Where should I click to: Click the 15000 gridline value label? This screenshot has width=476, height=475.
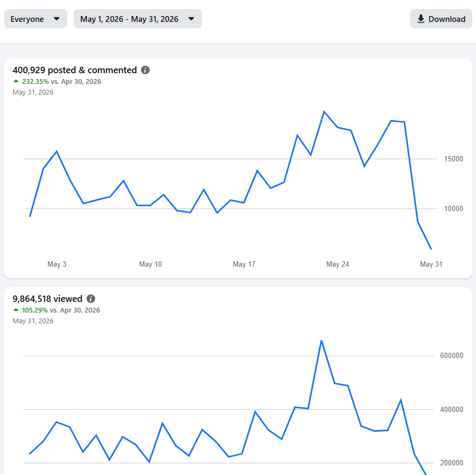[454, 159]
